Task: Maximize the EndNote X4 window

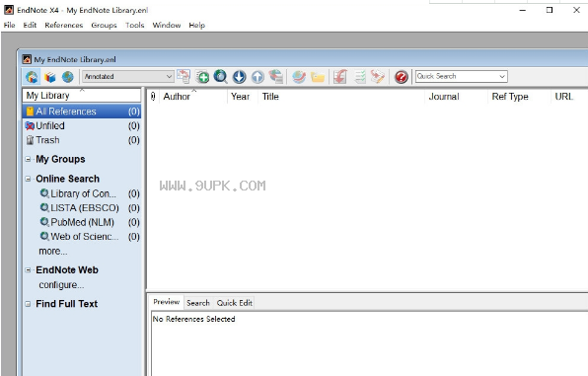Action: (x=550, y=10)
